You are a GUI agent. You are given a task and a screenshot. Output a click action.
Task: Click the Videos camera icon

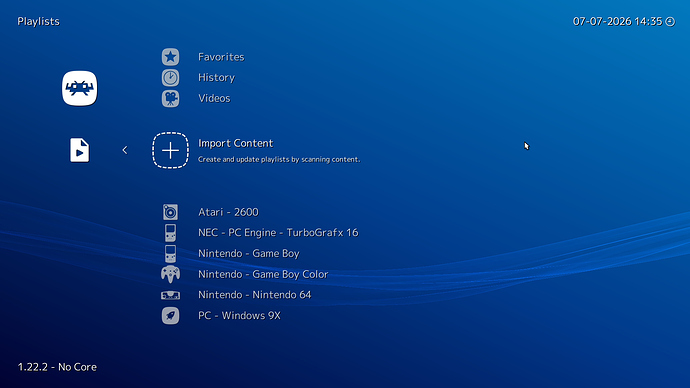[170, 99]
